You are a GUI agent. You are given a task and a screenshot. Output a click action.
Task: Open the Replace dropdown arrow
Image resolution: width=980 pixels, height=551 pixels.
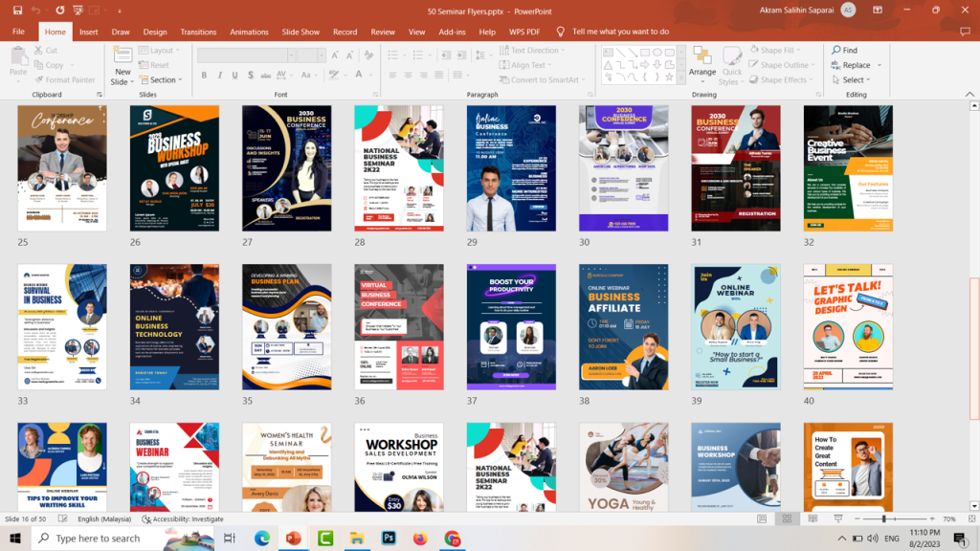coord(877,65)
